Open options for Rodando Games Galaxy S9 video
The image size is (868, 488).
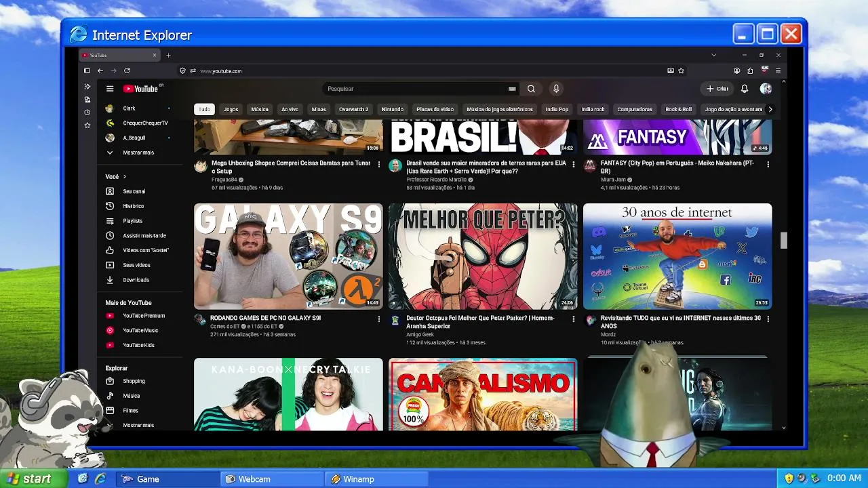pyautogui.click(x=379, y=319)
